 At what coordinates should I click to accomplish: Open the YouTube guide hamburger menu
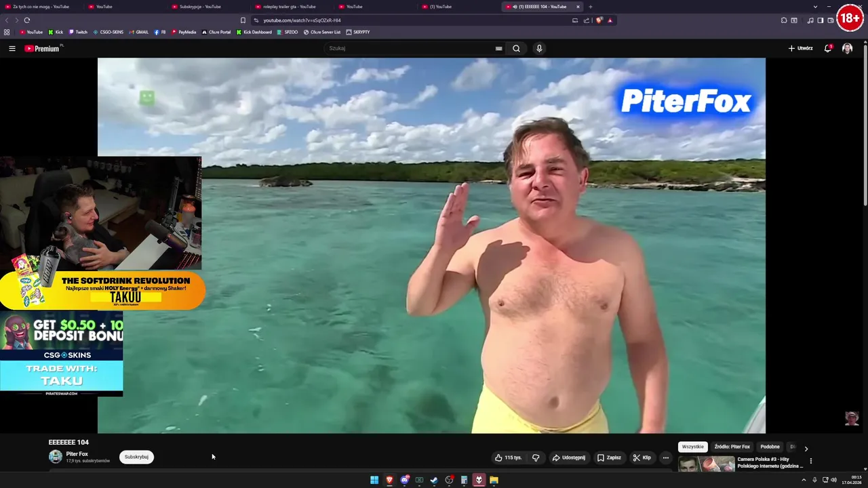tap(12, 48)
